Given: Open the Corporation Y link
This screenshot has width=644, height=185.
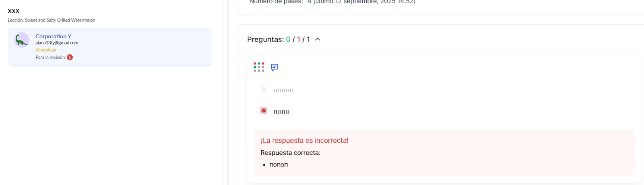Looking at the screenshot, I should [x=53, y=36].
